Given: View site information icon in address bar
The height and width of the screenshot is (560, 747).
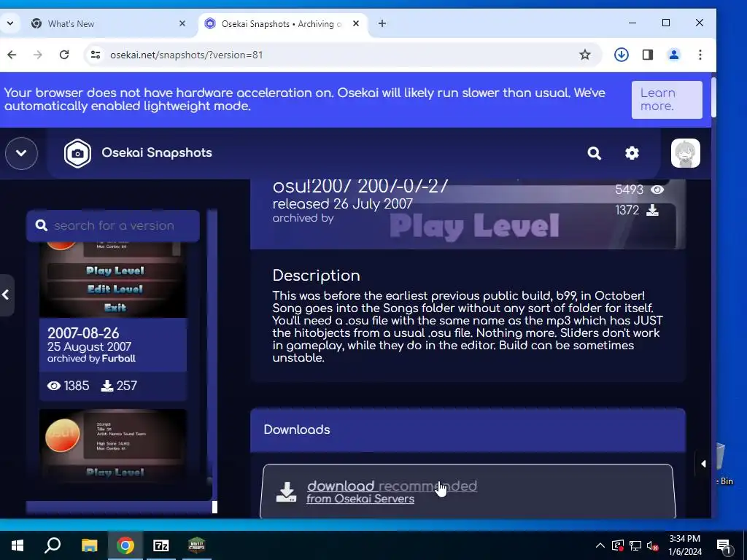Looking at the screenshot, I should 96,55.
